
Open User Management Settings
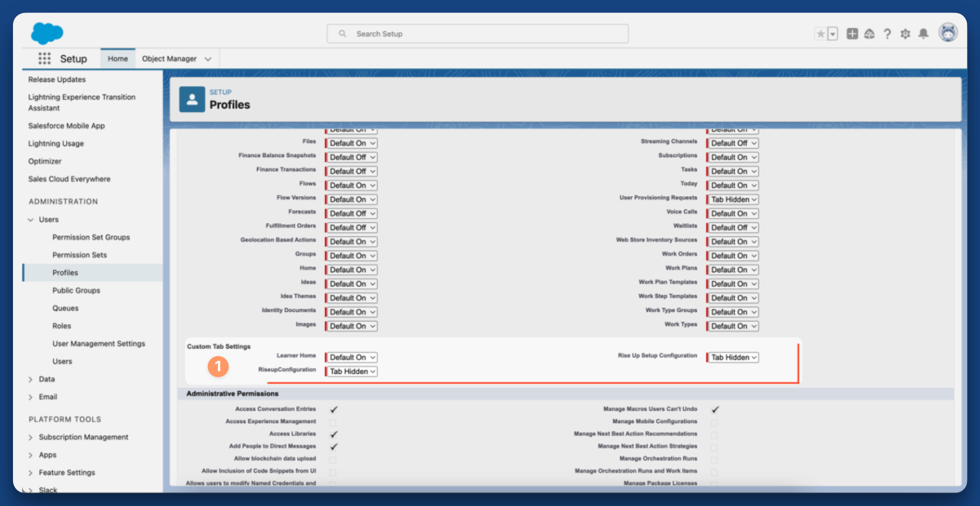coord(98,344)
